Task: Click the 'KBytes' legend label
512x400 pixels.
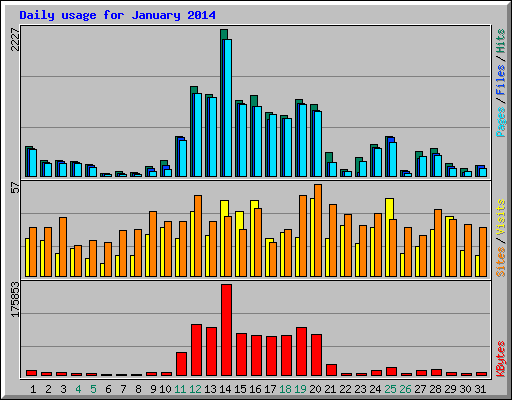Action: pyautogui.click(x=501, y=359)
